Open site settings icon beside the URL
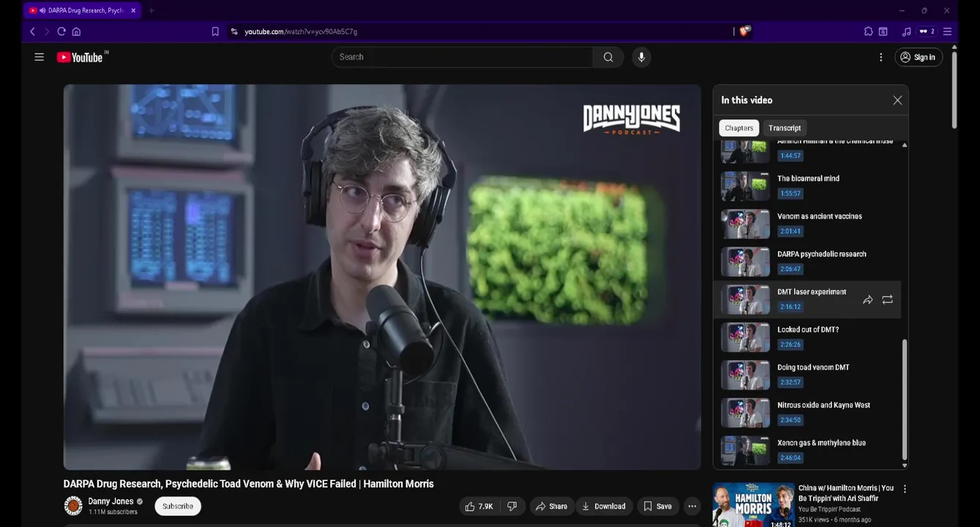This screenshot has height=527, width=980. point(234,31)
